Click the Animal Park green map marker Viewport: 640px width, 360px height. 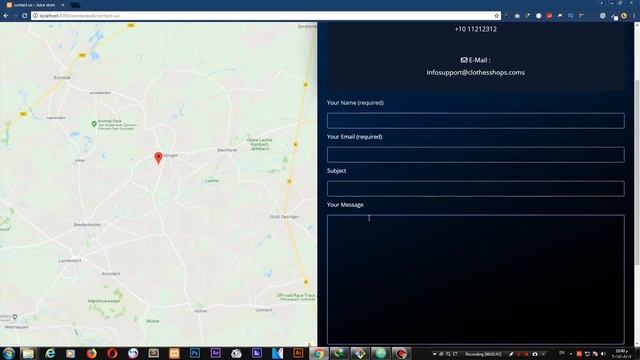94,124
